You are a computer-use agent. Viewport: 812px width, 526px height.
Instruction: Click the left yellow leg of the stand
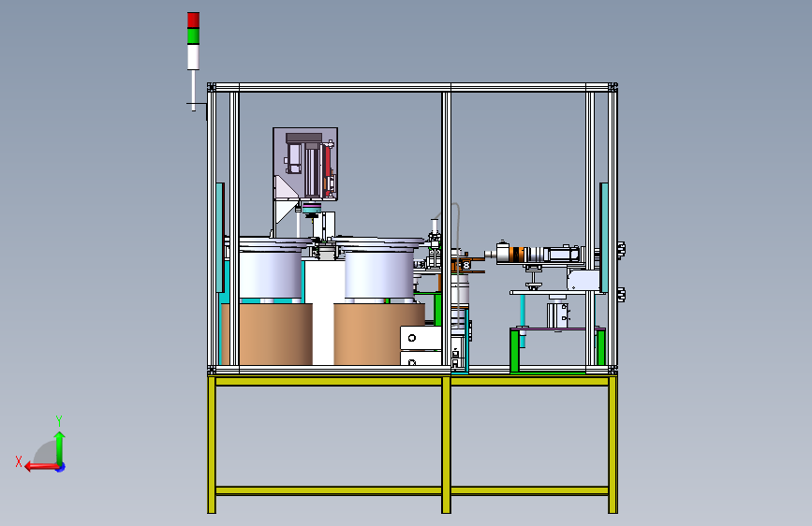tap(212, 445)
